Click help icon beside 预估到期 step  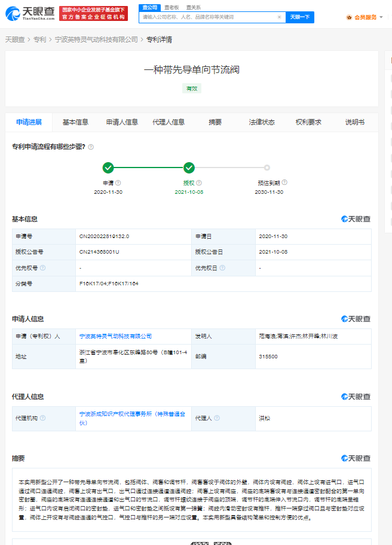click(x=285, y=182)
